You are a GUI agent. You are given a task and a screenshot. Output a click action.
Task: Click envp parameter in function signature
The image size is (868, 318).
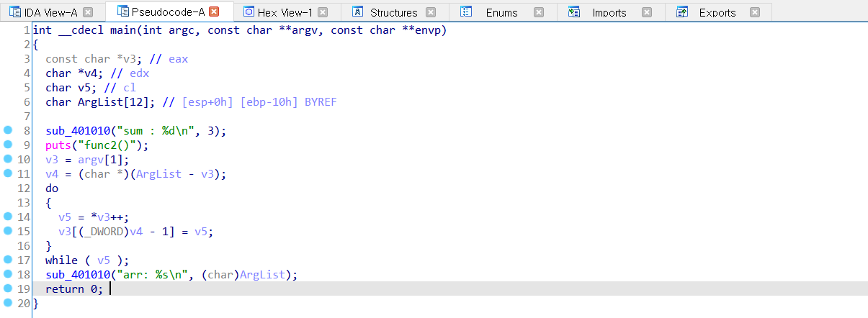(x=428, y=30)
